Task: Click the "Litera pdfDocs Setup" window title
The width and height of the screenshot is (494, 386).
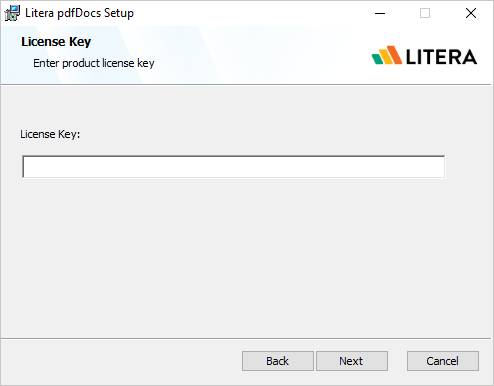Action: 79,13
